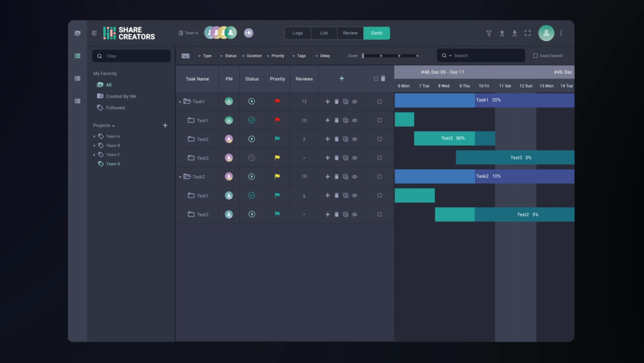Click the download arrow icon in header
The width and height of the screenshot is (644, 363).
point(515,33)
